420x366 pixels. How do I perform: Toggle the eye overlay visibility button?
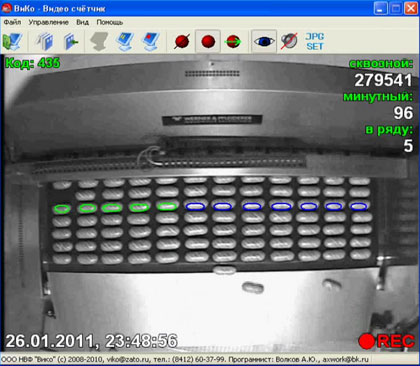pos(264,41)
